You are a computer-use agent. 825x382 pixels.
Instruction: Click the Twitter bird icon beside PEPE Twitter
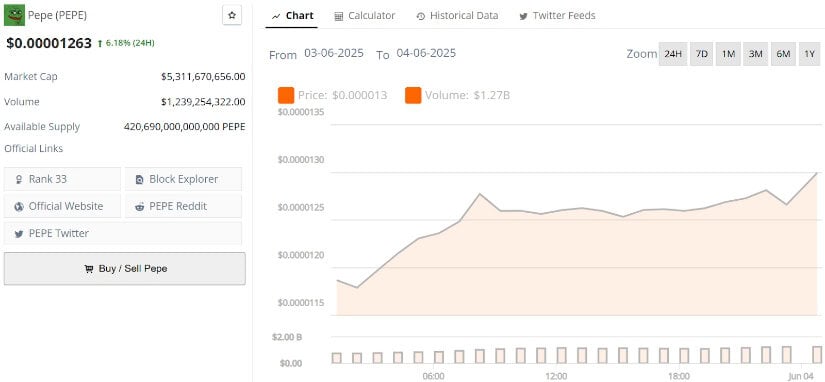[x=19, y=234]
